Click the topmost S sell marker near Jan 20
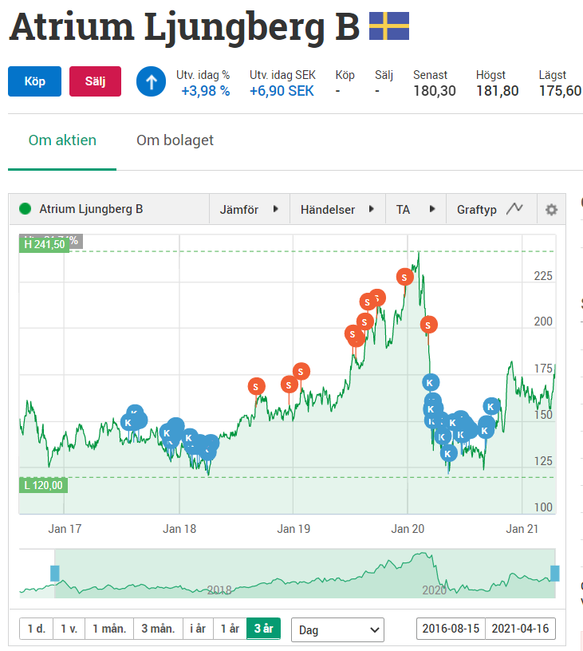Screen dimensions: 583x651 [x=405, y=277]
